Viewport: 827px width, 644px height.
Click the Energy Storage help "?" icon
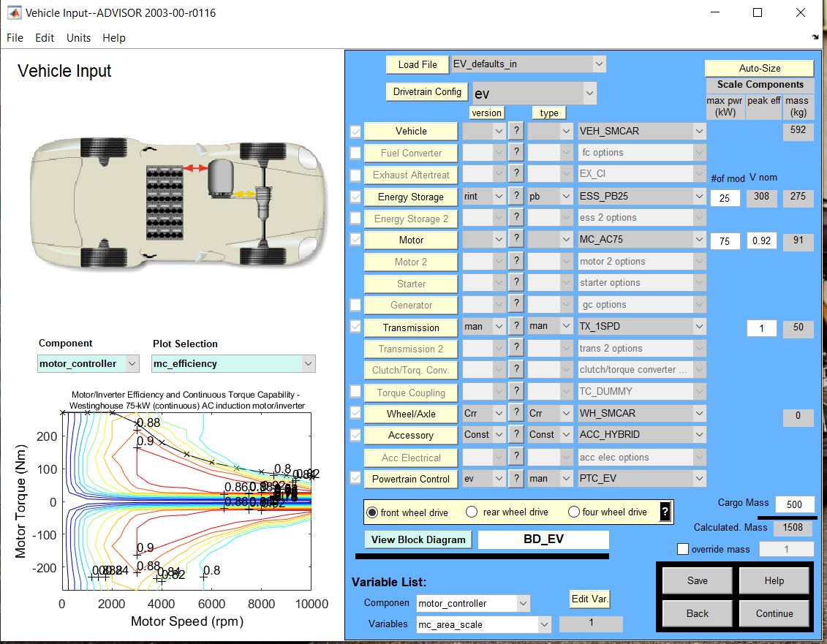516,196
